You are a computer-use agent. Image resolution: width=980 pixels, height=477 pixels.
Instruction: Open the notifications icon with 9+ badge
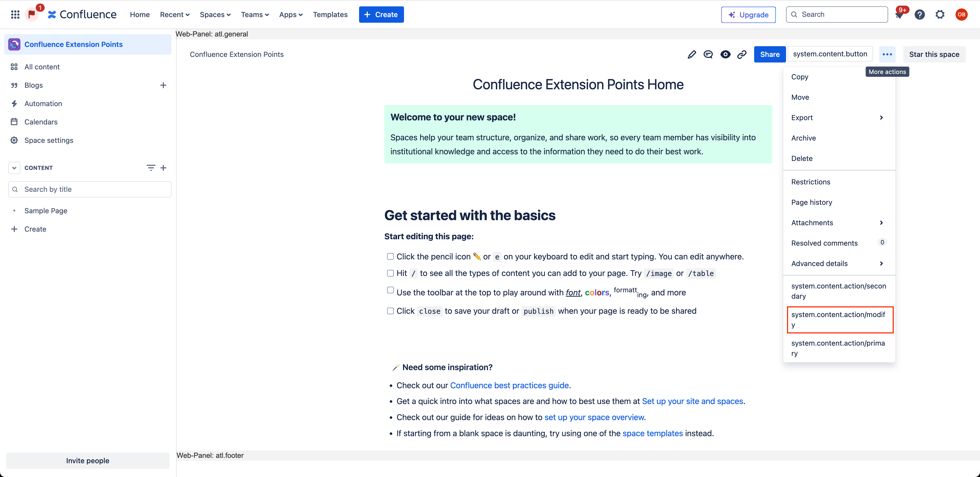(900, 15)
